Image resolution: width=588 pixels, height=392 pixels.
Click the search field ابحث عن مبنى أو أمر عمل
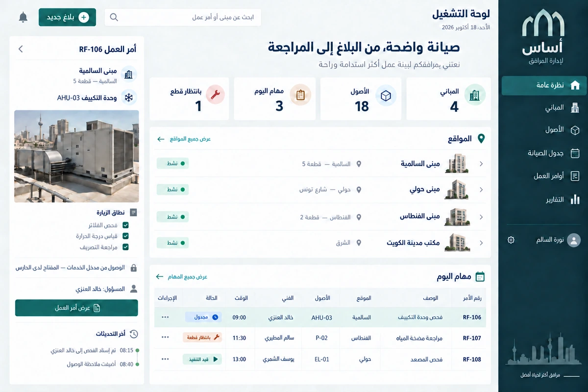pyautogui.click(x=183, y=17)
